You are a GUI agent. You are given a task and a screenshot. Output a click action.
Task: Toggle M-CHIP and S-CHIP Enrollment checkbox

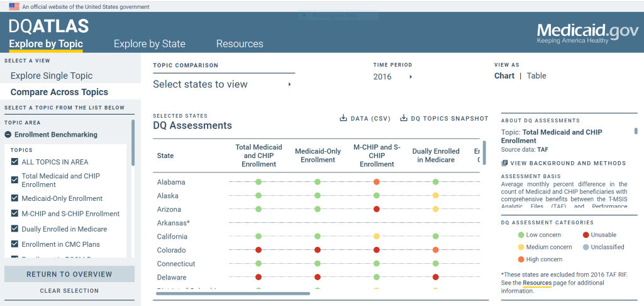[x=15, y=213]
